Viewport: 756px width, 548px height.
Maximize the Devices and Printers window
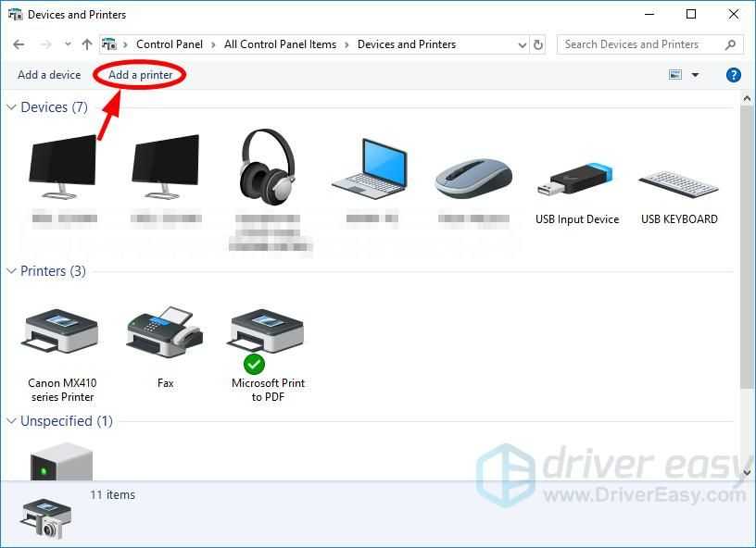click(x=691, y=15)
